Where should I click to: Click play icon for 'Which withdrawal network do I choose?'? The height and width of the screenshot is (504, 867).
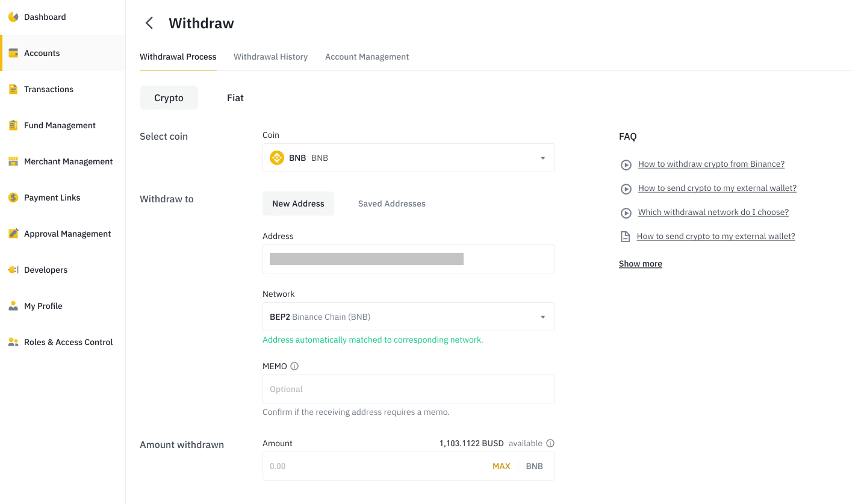tap(626, 213)
